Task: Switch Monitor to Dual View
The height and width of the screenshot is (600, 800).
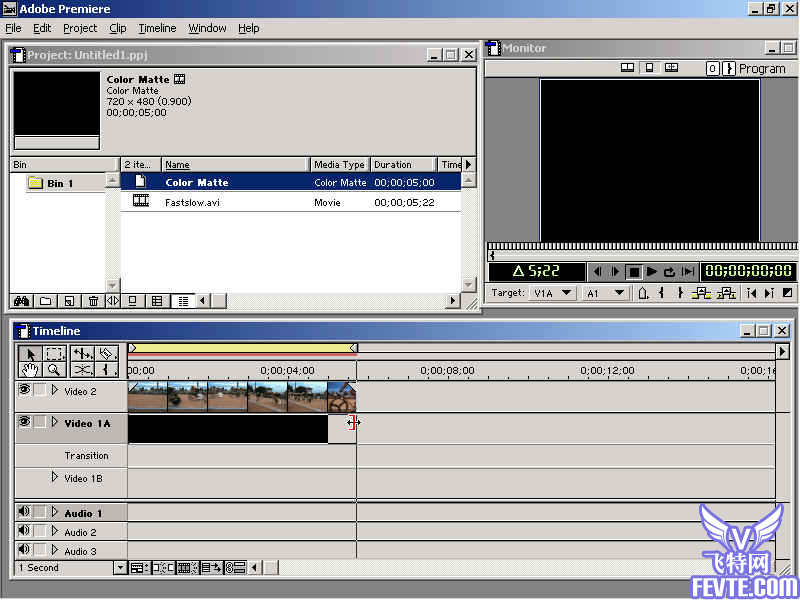Action: (x=627, y=67)
